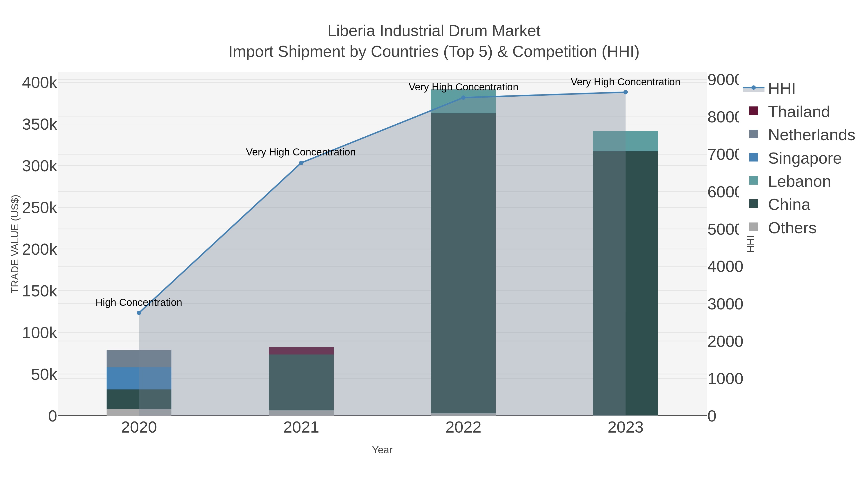
Task: Click the China bar segment in 2023
Action: [625, 283]
